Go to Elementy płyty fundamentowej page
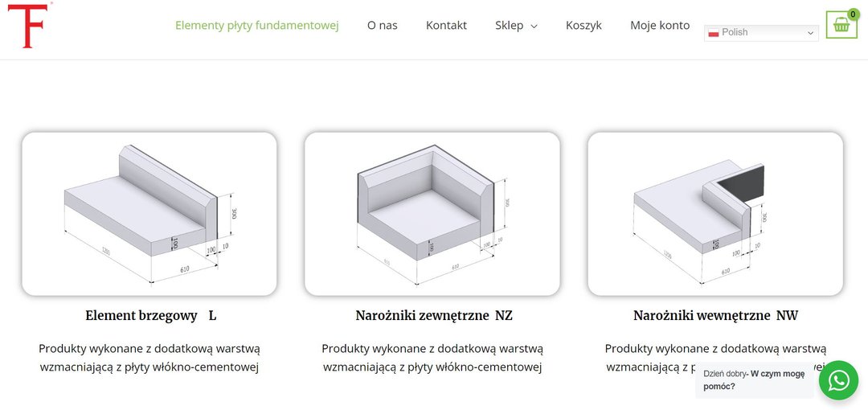The height and width of the screenshot is (410, 868). pyautogui.click(x=257, y=25)
